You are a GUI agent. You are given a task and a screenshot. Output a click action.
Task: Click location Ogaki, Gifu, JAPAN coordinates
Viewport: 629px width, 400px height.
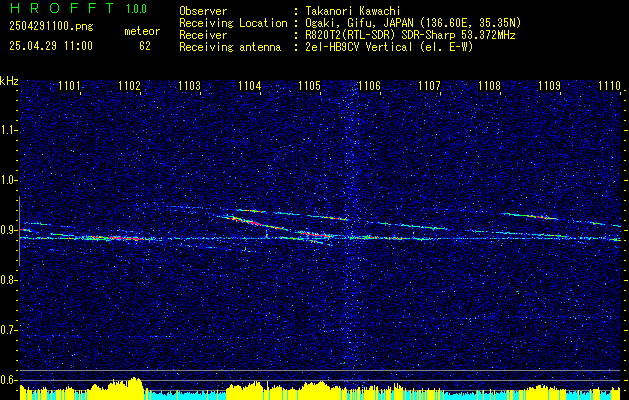(411, 23)
